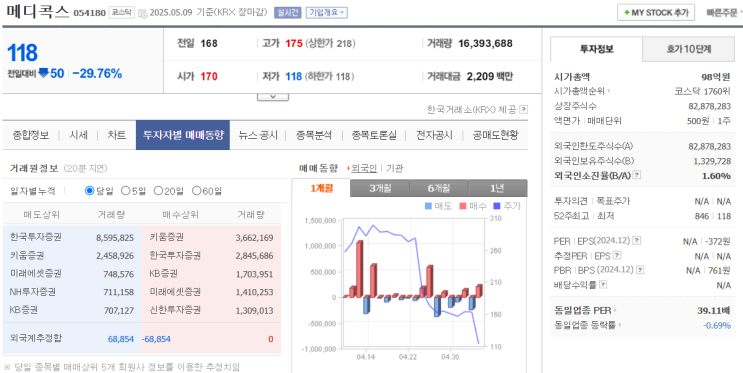Select the 당일 radio button
This screenshot has width=743, height=373.
[x=89, y=191]
